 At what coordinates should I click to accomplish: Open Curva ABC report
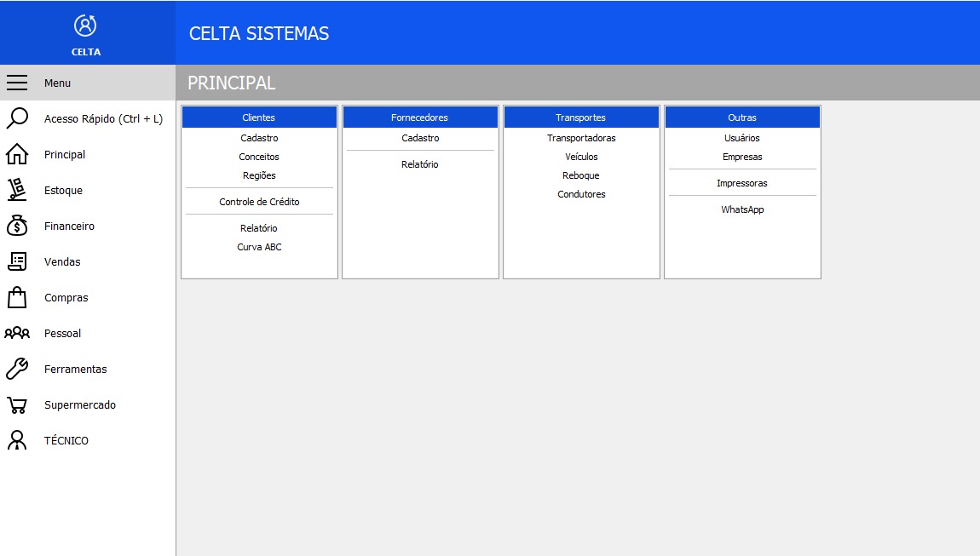(259, 247)
